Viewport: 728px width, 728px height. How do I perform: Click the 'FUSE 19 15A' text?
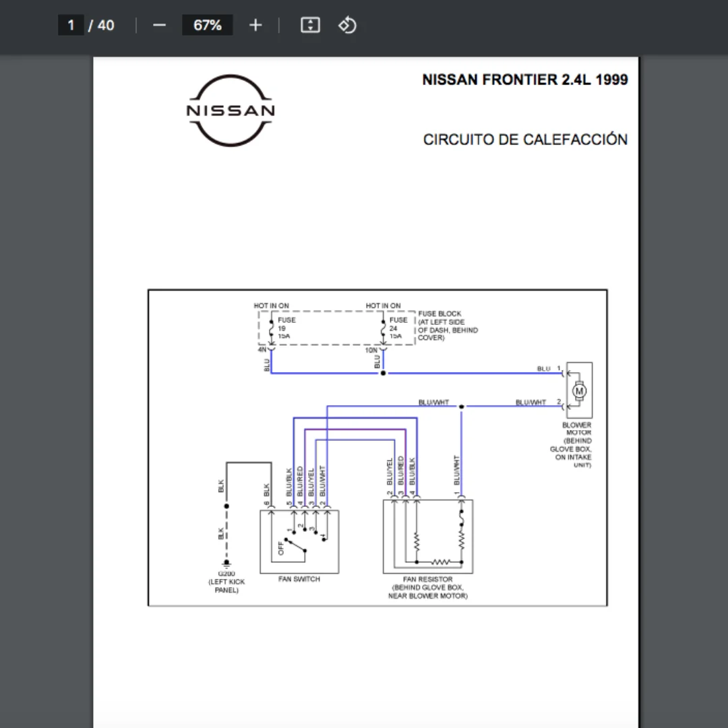tap(286, 328)
